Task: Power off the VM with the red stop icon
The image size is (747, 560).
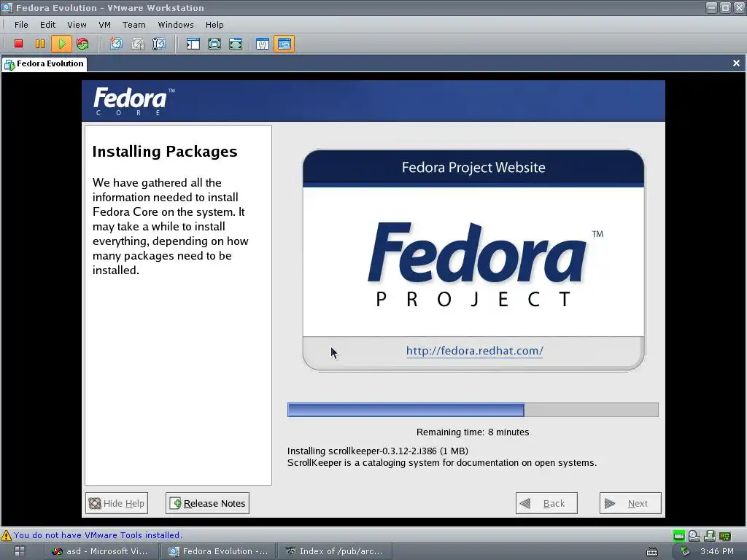Action: 18,44
